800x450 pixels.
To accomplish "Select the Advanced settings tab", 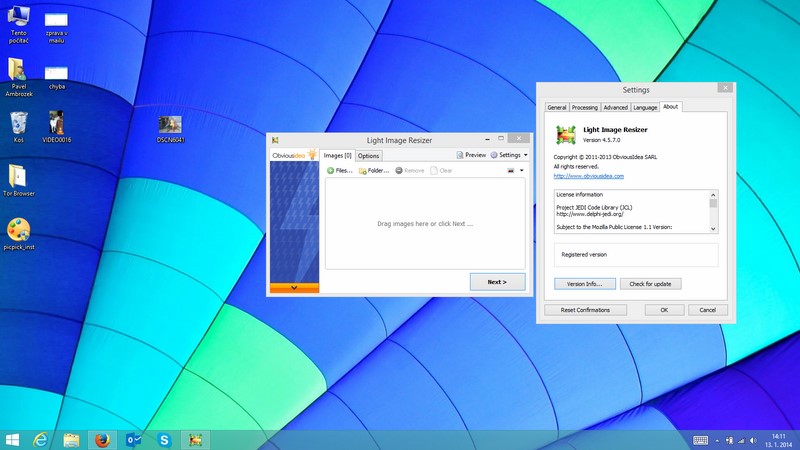I will 615,107.
